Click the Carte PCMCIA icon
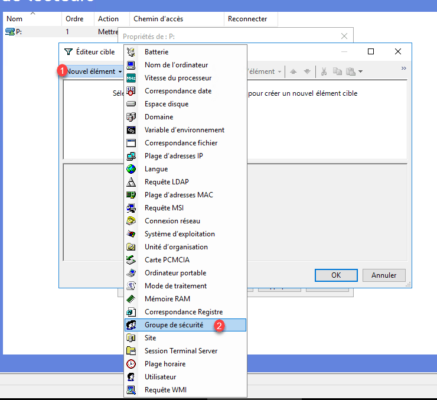The width and height of the screenshot is (437, 400). click(131, 260)
